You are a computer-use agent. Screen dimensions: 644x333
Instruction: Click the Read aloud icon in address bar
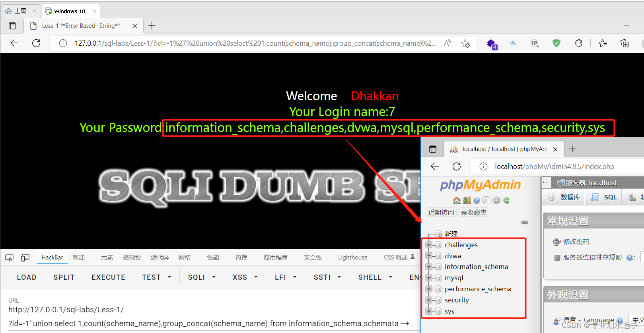pyautogui.click(x=447, y=43)
